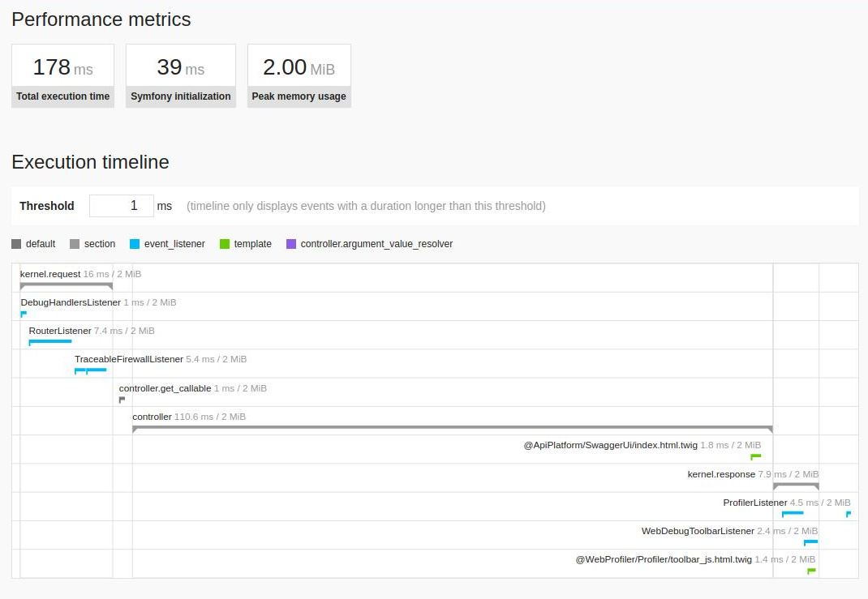Click the TraceableFirewallListener label text
This screenshot has width=868, height=599.
point(129,359)
